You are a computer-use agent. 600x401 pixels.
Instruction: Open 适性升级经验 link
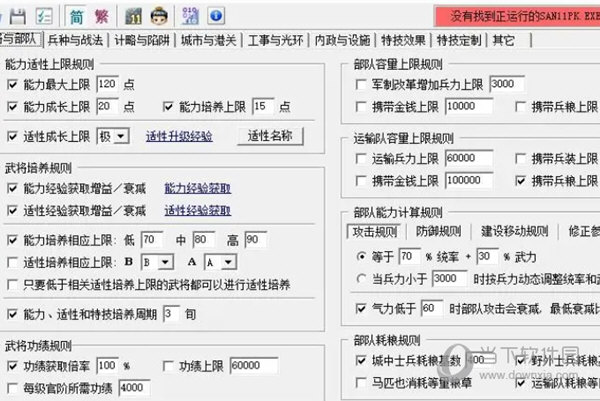(179, 136)
